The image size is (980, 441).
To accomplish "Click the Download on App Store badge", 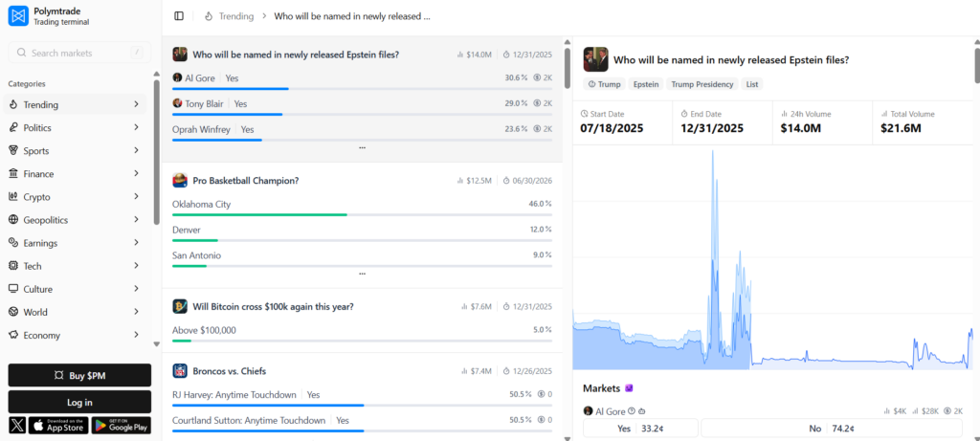I will [58, 425].
